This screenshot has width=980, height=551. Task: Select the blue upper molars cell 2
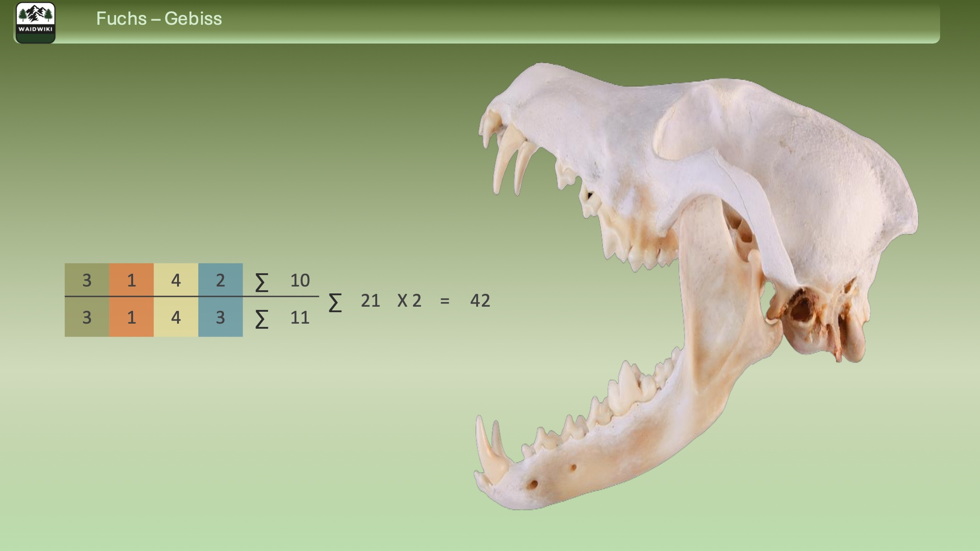coord(220,280)
